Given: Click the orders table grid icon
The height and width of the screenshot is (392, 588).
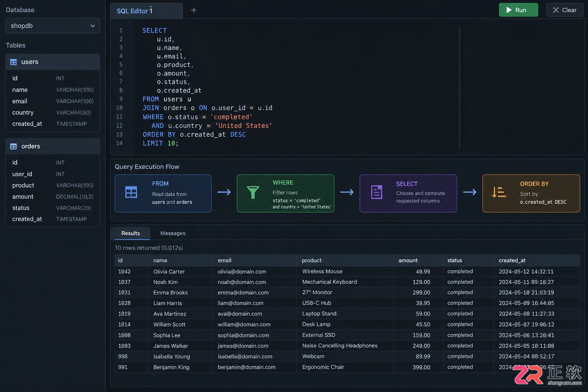Looking at the screenshot, I should (x=13, y=147).
